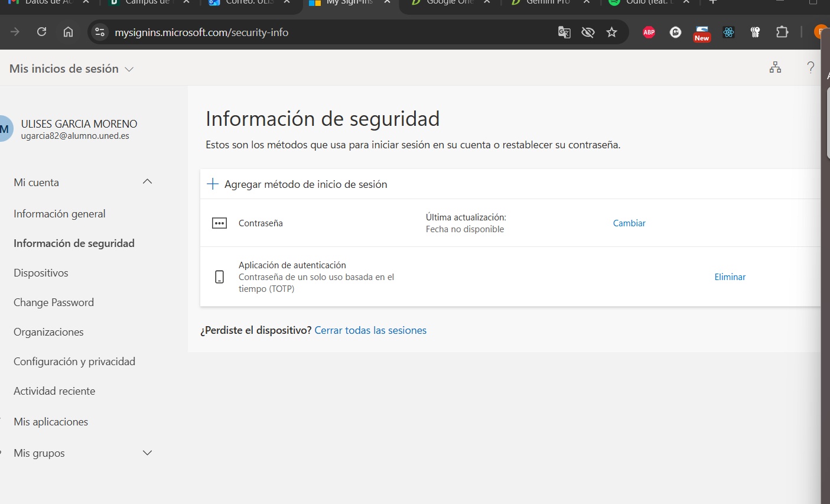
Task: Open the password manager keys icon
Action: coord(755,32)
